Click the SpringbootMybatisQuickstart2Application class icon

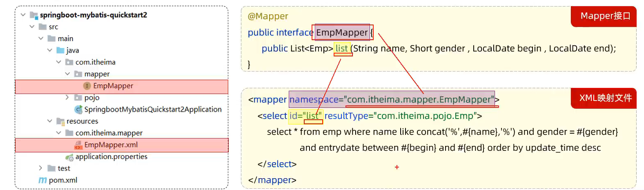78,110
